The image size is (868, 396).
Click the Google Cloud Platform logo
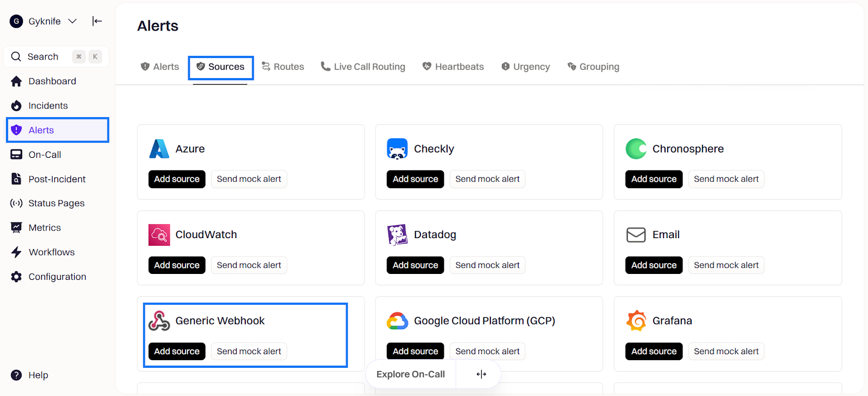click(397, 321)
